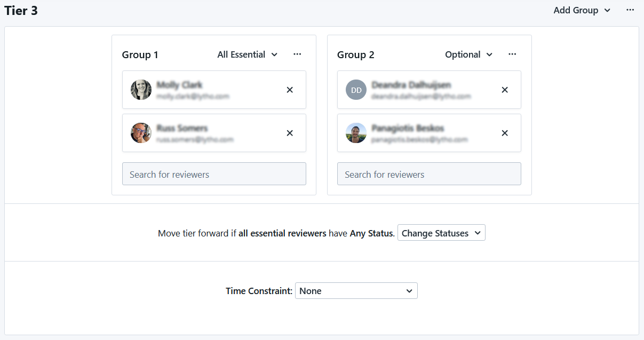Click Molly Clark's avatar photo
This screenshot has height=340, width=644.
(x=141, y=90)
